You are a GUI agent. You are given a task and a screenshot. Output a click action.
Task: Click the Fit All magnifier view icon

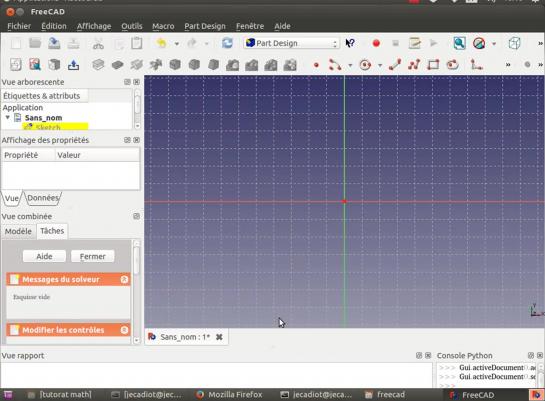pyautogui.click(x=459, y=43)
